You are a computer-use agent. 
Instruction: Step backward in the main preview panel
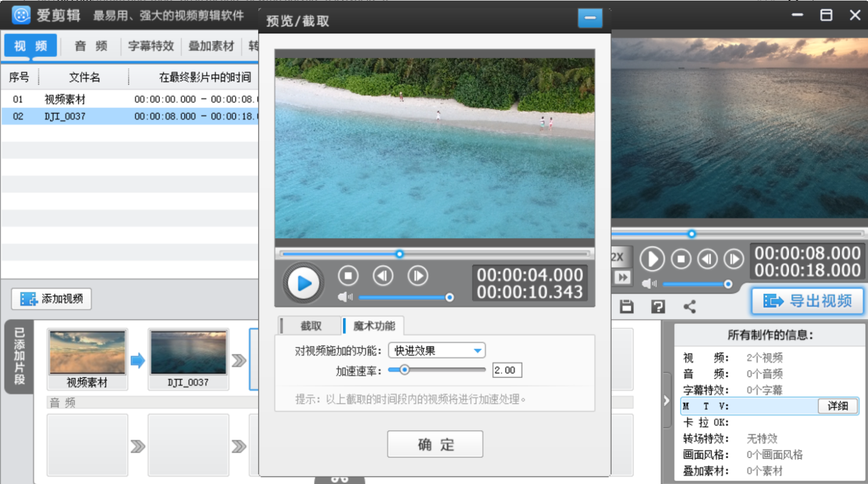(x=707, y=259)
